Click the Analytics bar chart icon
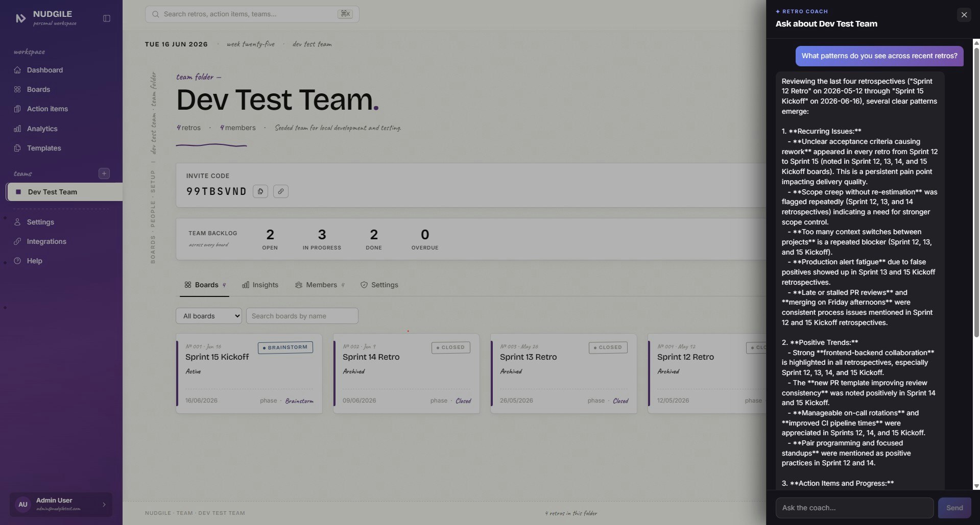This screenshot has height=525, width=980. (17, 129)
